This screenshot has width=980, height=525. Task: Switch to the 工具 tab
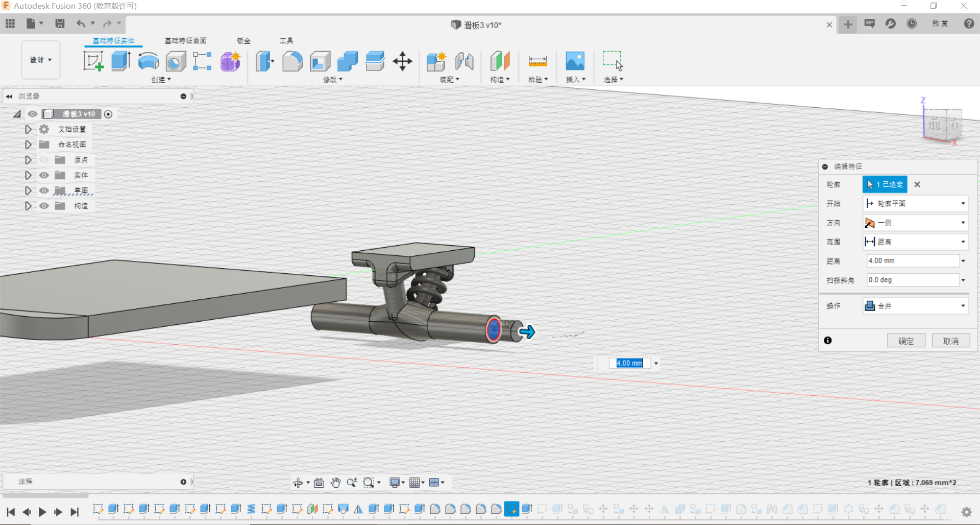[286, 41]
